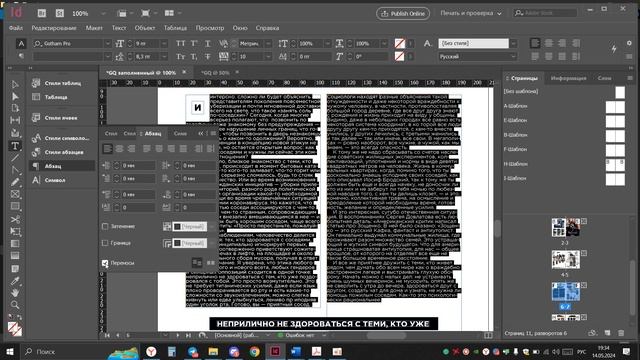Open the Русский language dropdown
The image size is (640, 360).
513,56
